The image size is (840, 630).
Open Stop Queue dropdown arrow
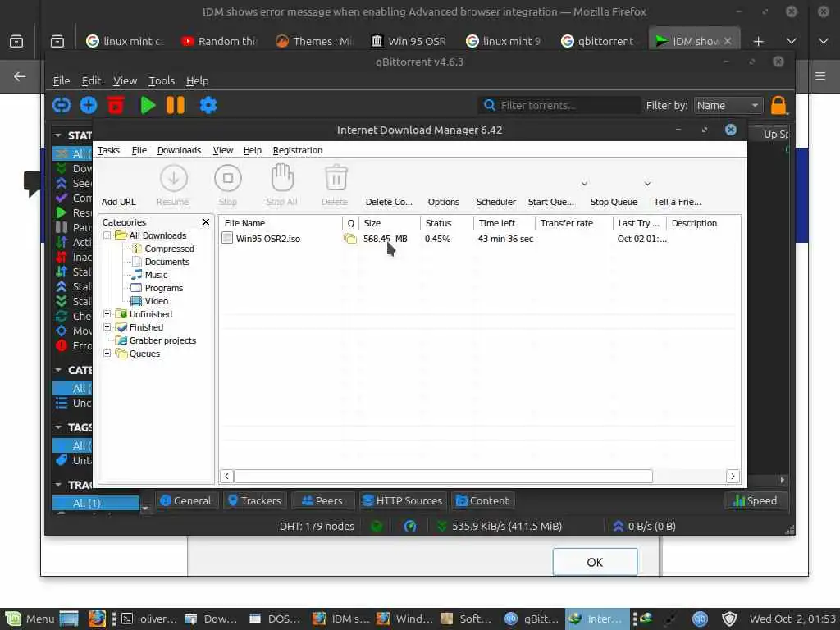pos(647,184)
